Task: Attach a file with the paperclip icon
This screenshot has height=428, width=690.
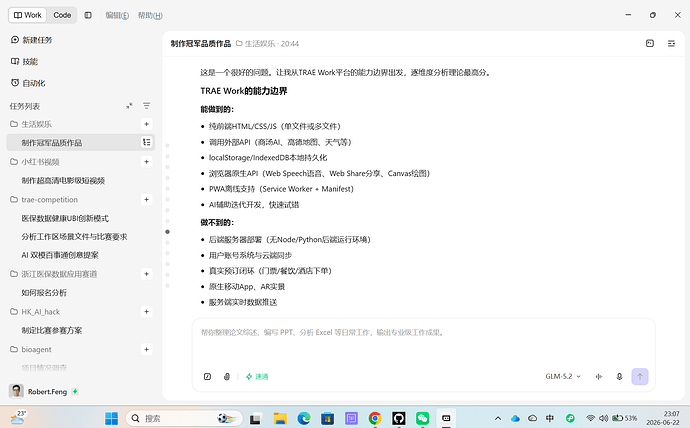Action: coord(227,377)
